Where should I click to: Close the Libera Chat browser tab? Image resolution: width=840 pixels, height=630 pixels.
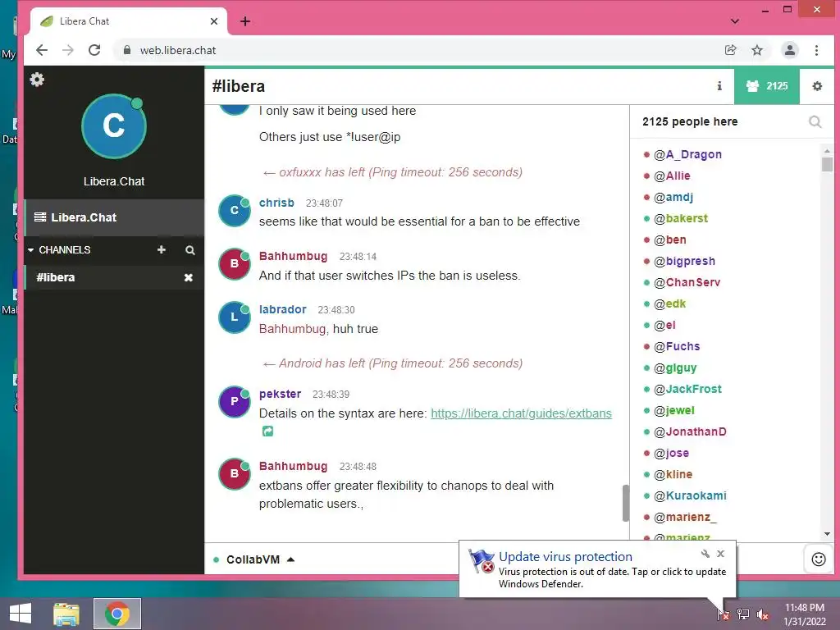pyautogui.click(x=214, y=21)
